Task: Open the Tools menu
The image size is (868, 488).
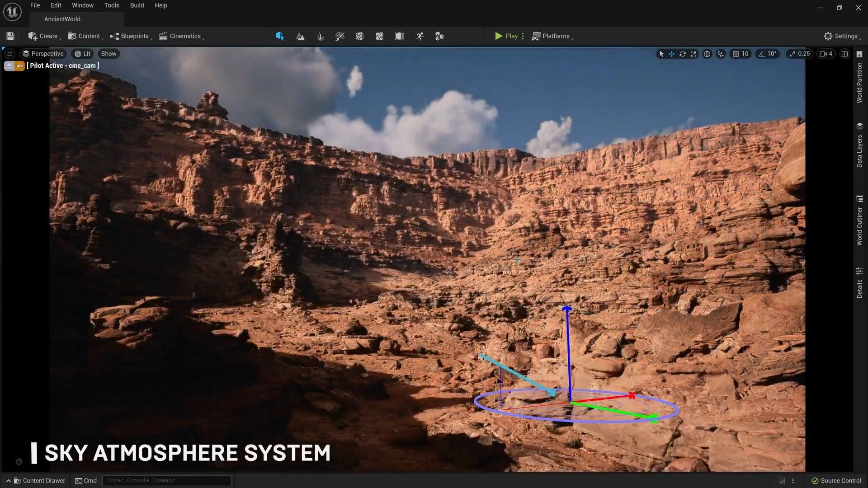Action: pyautogui.click(x=112, y=5)
